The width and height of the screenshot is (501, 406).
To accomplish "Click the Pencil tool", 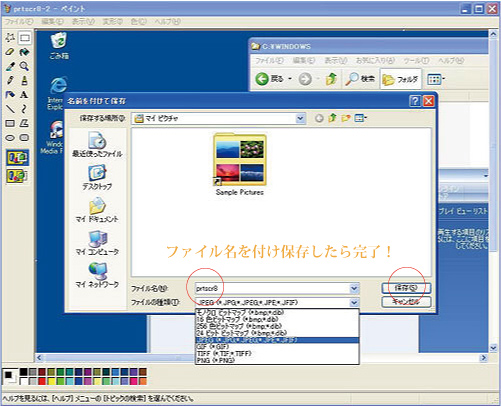I will click(10, 80).
